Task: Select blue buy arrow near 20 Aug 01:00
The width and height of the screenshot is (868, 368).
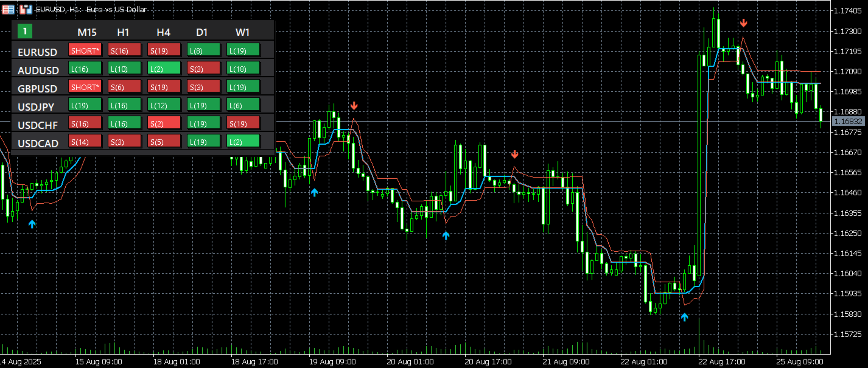Action: pyautogui.click(x=446, y=235)
